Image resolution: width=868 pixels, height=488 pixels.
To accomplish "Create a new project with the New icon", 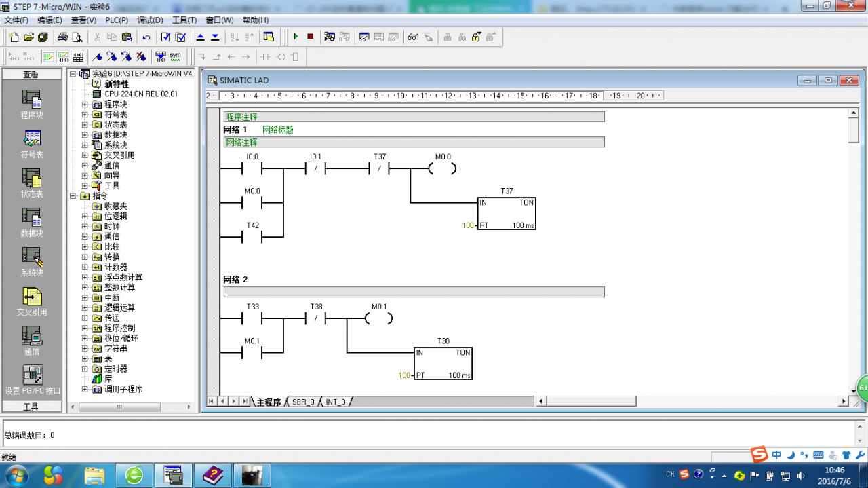I will pyautogui.click(x=14, y=37).
